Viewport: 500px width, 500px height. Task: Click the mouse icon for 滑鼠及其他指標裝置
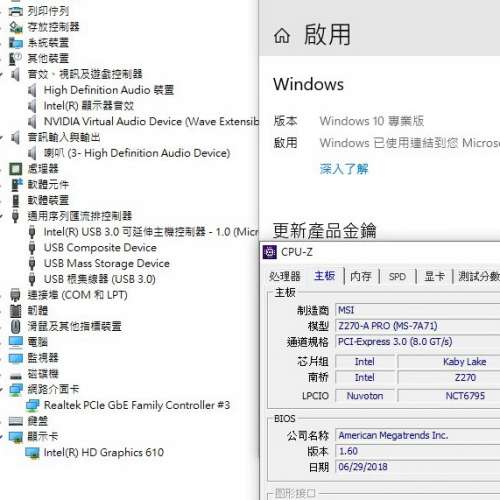pos(15,326)
